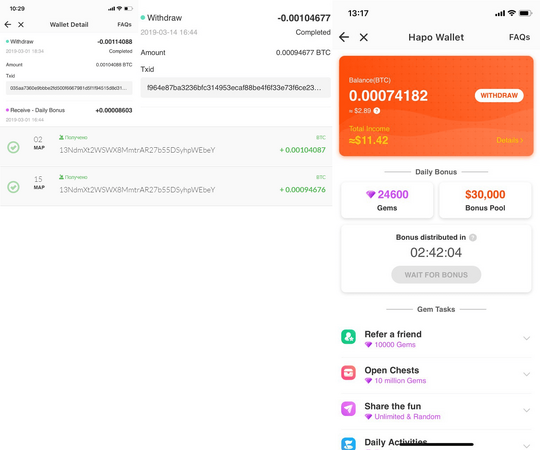540x450 pixels.
Task: Click the check mark for 02 MAP transaction
Action: (13, 147)
